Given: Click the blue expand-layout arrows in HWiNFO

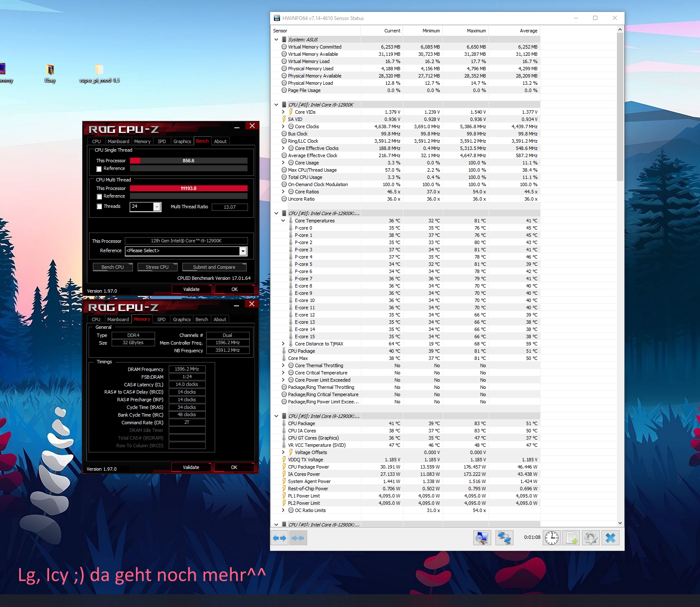Looking at the screenshot, I should tap(279, 538).
